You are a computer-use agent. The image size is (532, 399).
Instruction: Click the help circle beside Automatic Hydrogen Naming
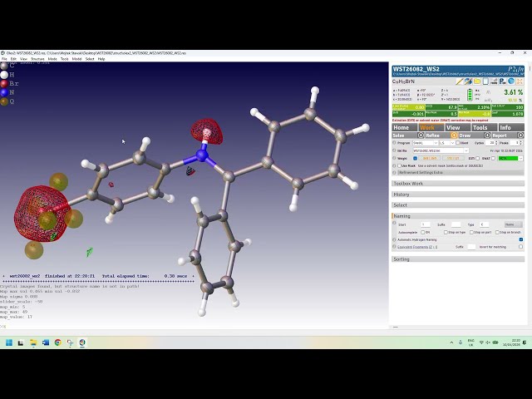pos(394,240)
